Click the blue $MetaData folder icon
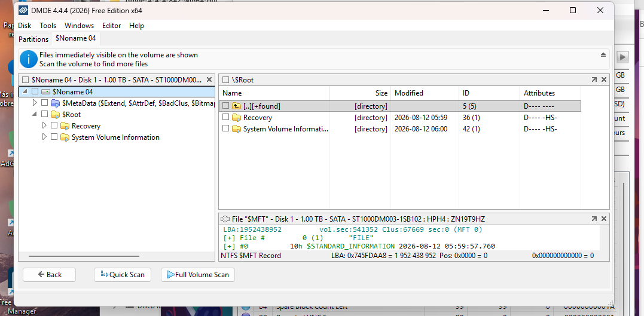This screenshot has width=644, height=316. pyautogui.click(x=56, y=103)
